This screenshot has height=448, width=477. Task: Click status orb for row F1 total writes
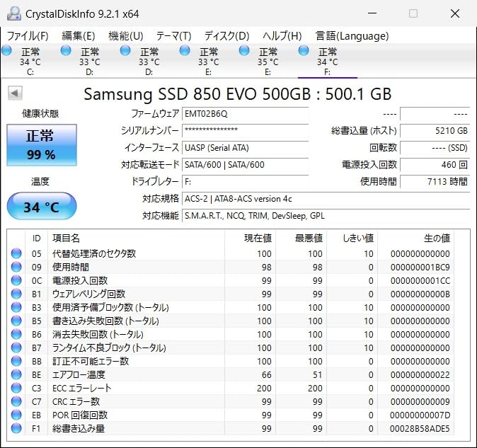click(16, 429)
